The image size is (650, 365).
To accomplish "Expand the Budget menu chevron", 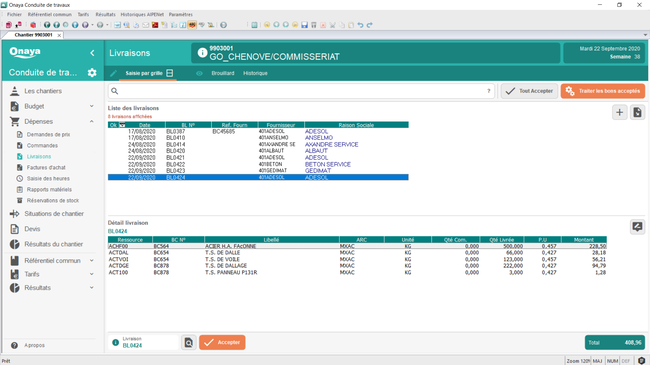I will 92,106.
